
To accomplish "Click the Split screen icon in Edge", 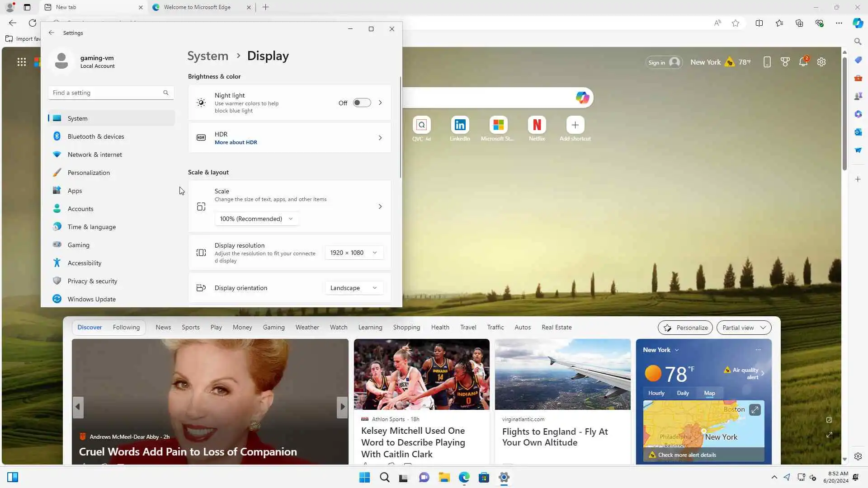I will click(x=759, y=23).
